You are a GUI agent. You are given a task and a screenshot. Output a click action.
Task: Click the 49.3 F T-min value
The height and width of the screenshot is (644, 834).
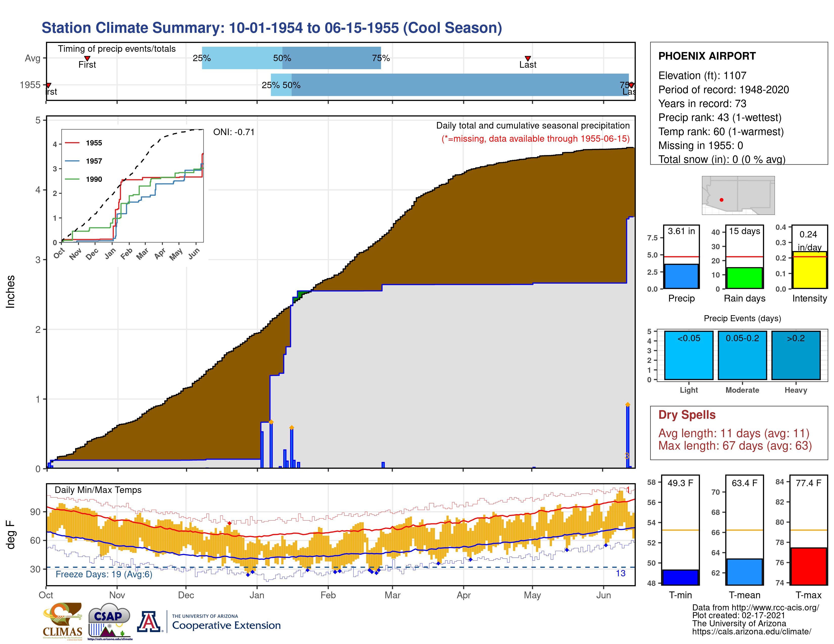(x=680, y=483)
